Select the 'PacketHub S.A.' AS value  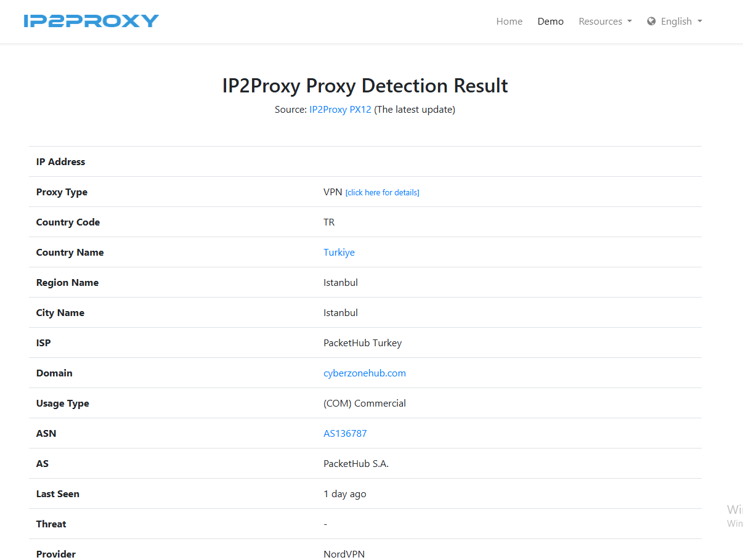356,464
